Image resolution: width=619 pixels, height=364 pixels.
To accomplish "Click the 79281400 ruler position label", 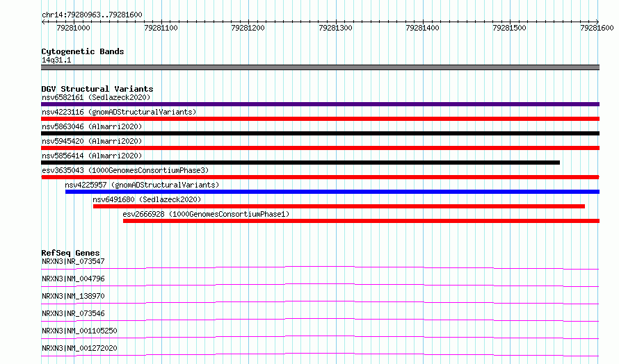I will 422,28.
